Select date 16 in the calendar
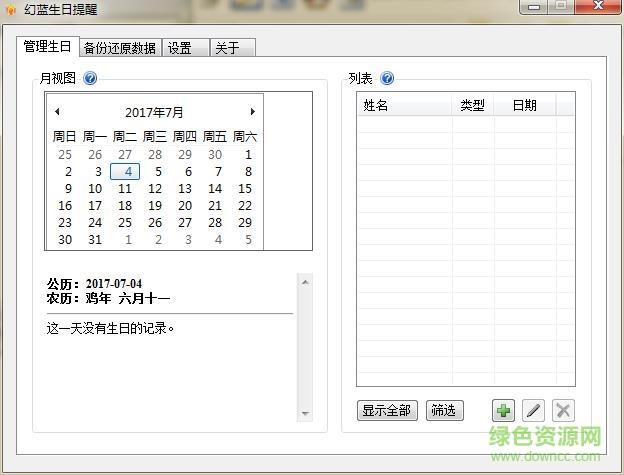624x475 pixels. [65, 206]
